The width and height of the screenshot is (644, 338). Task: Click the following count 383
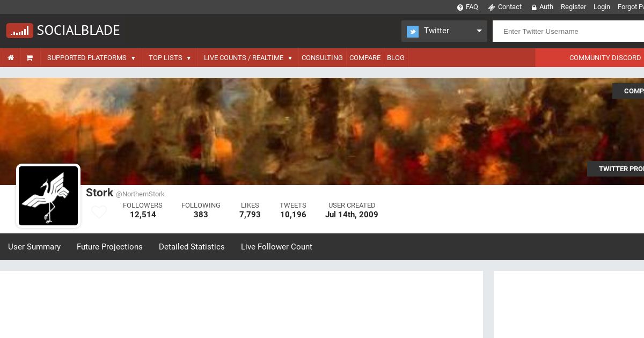tap(201, 215)
